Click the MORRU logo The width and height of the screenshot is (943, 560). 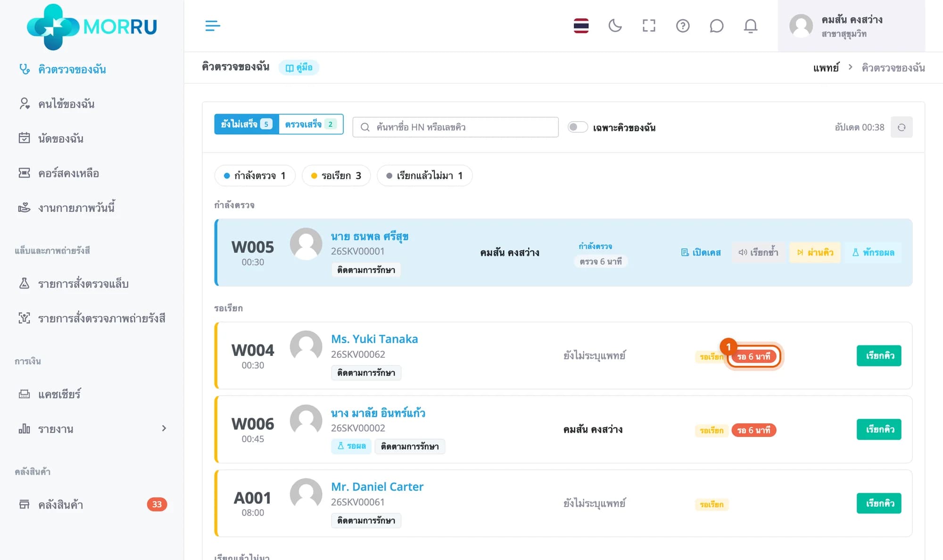(x=92, y=26)
